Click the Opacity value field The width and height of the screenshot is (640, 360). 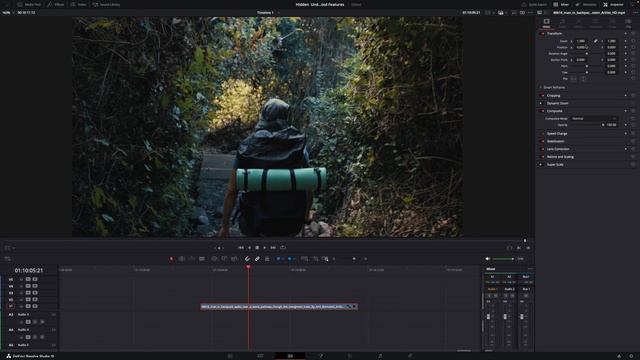(611, 125)
